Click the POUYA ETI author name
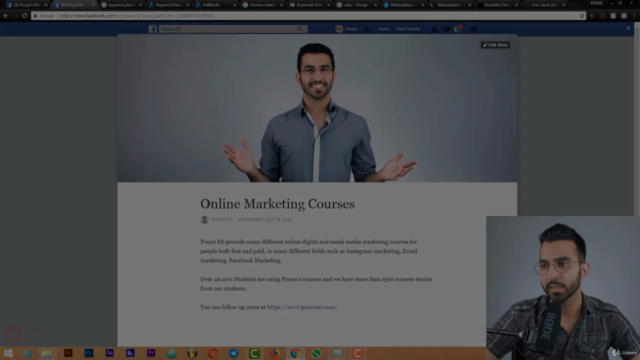 point(222,219)
